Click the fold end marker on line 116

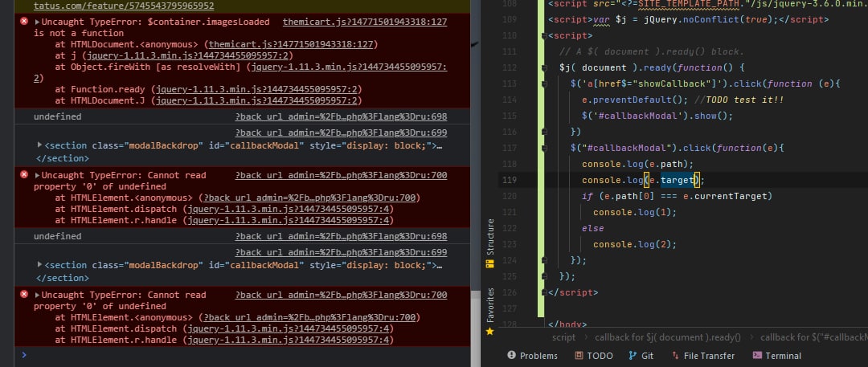[544, 132]
